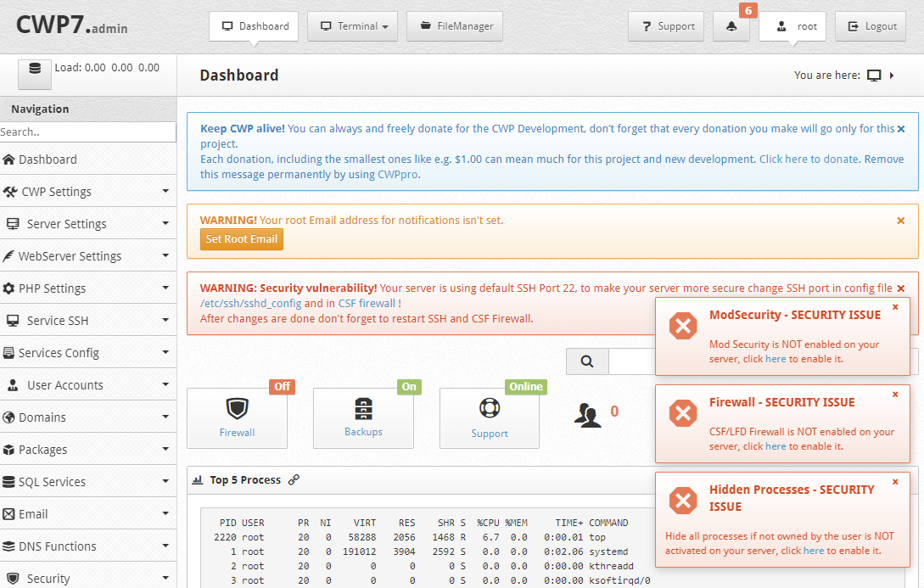Dismiss the ModSecurity security issue popup
Image resolution: width=924 pixels, height=588 pixels.
895,307
